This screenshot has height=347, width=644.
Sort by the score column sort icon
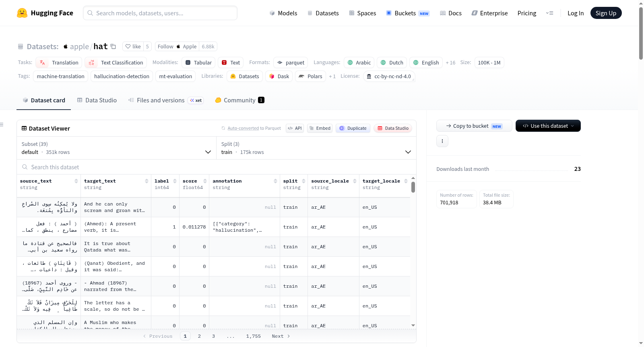[205, 181]
